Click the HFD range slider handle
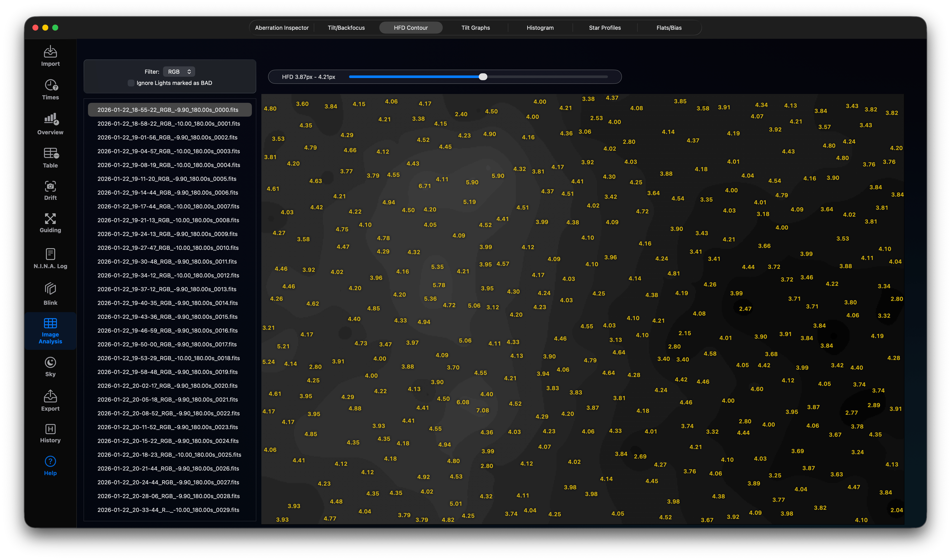 [483, 77]
